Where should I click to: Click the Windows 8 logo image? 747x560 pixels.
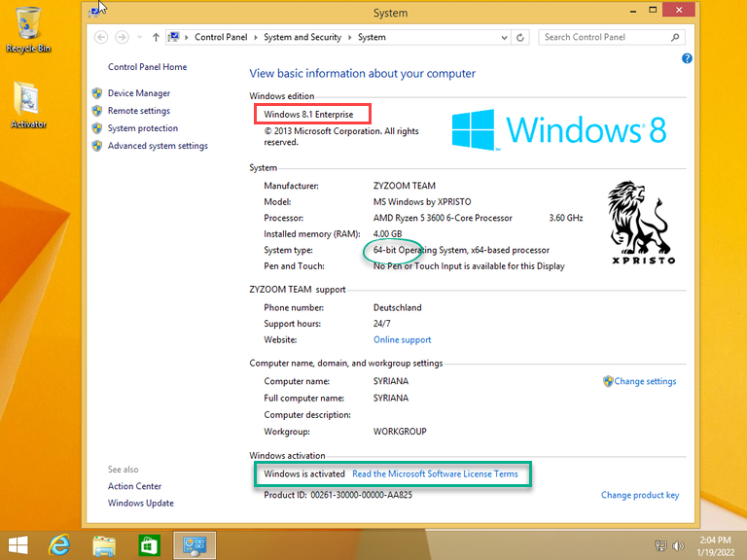click(559, 129)
